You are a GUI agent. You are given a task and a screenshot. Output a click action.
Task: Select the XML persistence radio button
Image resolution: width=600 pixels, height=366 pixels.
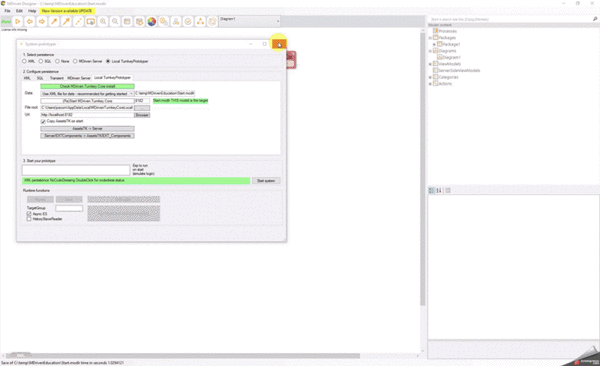tap(24, 61)
